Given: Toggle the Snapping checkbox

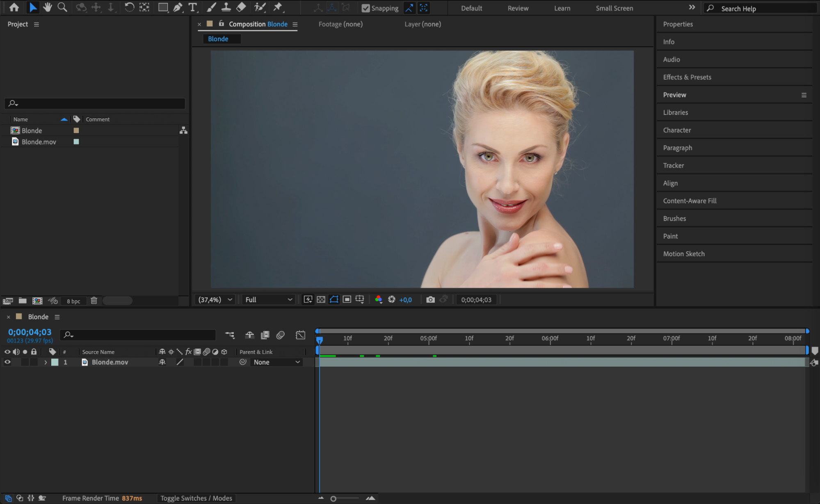Looking at the screenshot, I should pyautogui.click(x=365, y=8).
